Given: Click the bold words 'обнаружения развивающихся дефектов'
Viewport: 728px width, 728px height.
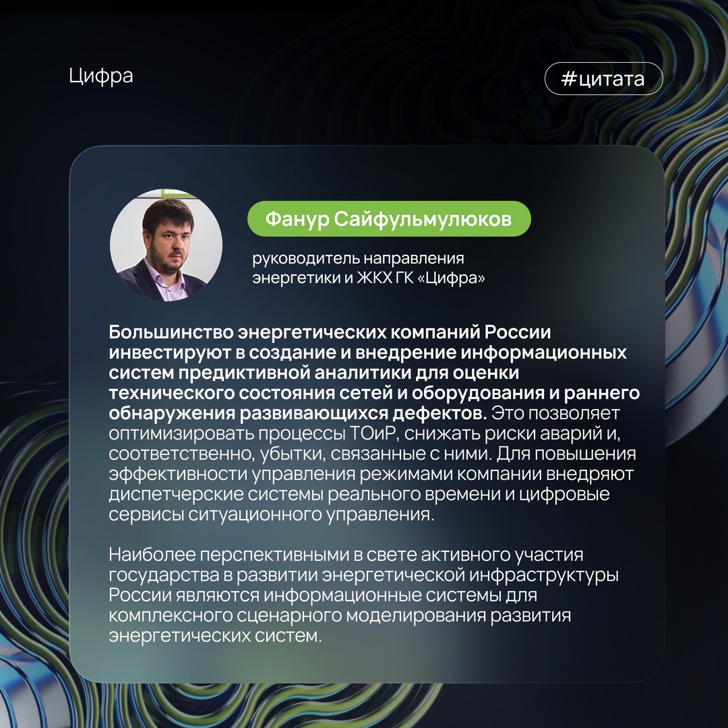Looking at the screenshot, I should (298, 413).
